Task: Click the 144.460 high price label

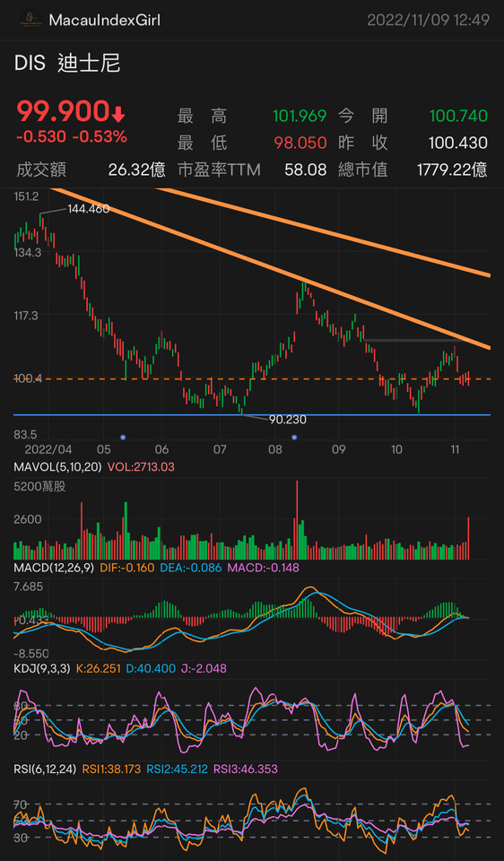Action: click(x=89, y=209)
